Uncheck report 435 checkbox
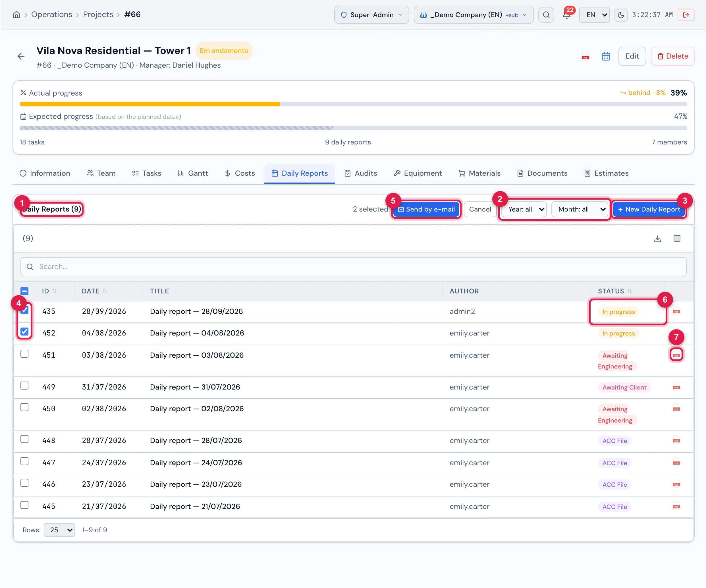 (24, 310)
